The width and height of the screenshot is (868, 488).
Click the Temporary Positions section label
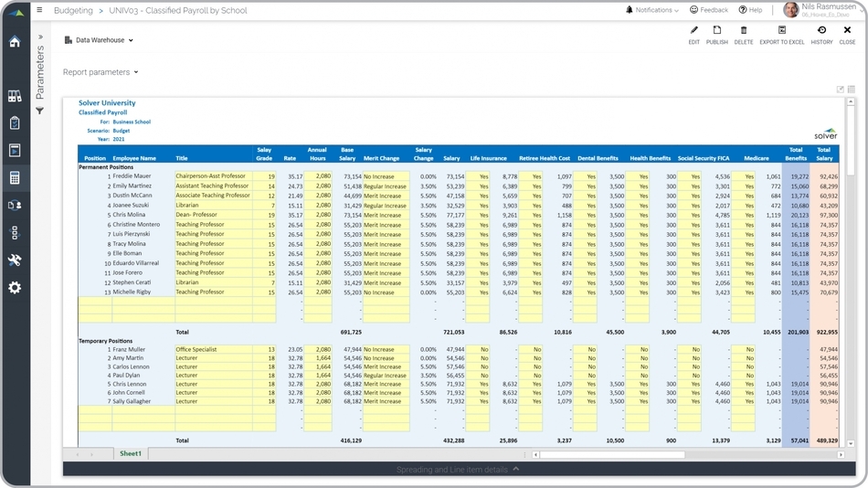coord(105,341)
